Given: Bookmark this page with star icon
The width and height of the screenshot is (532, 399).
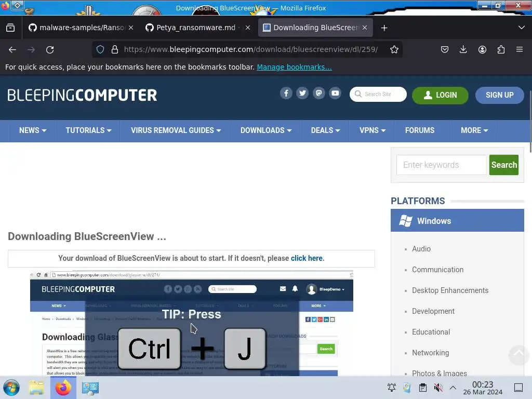Looking at the screenshot, I should click(394, 49).
